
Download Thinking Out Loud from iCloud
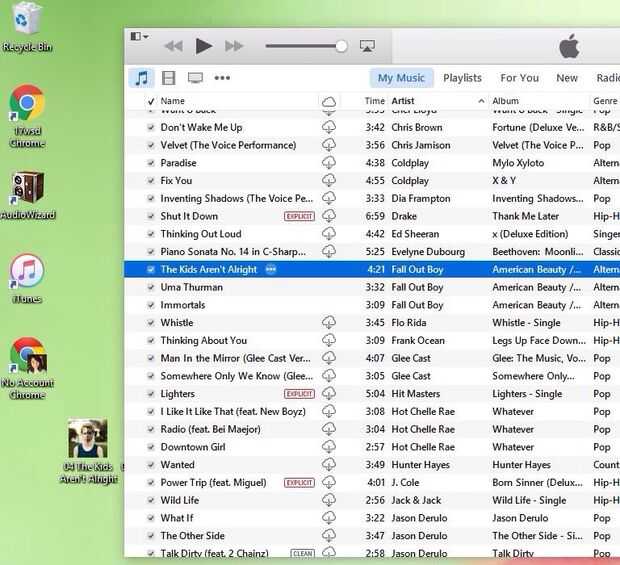click(329, 234)
